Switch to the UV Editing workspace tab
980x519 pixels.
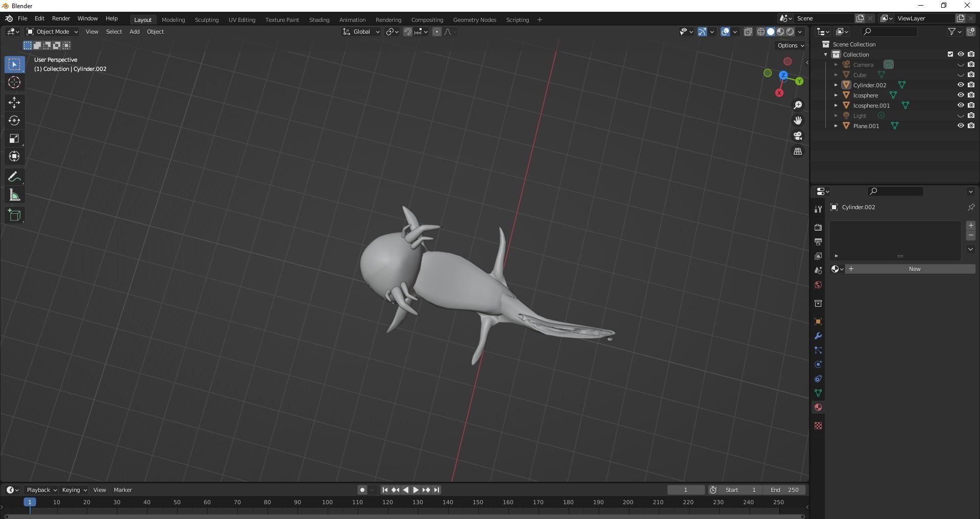point(242,20)
